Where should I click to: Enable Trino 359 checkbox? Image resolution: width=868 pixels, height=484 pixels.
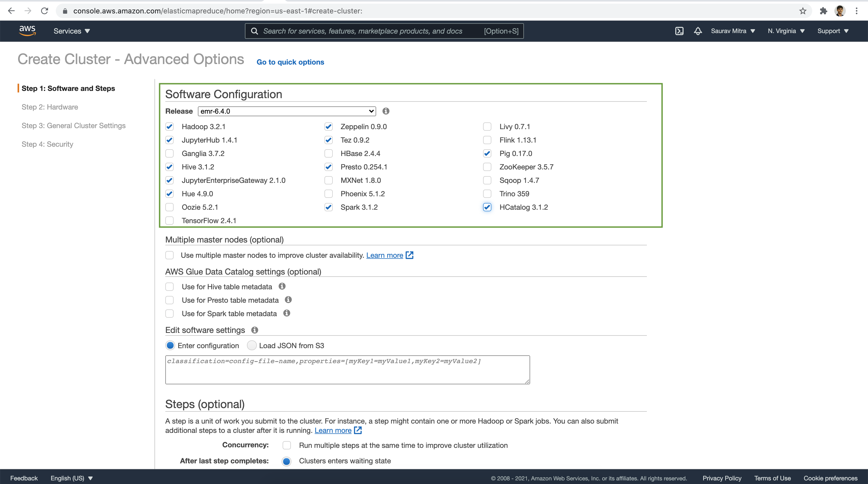[x=487, y=194]
